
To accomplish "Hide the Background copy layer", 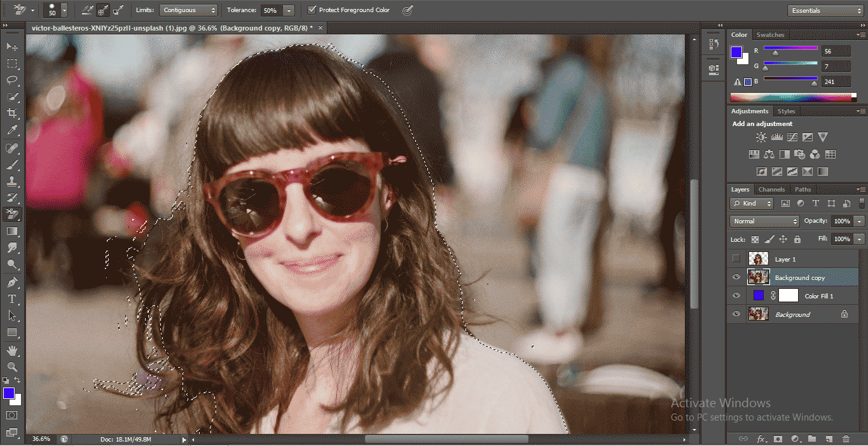I will 736,277.
